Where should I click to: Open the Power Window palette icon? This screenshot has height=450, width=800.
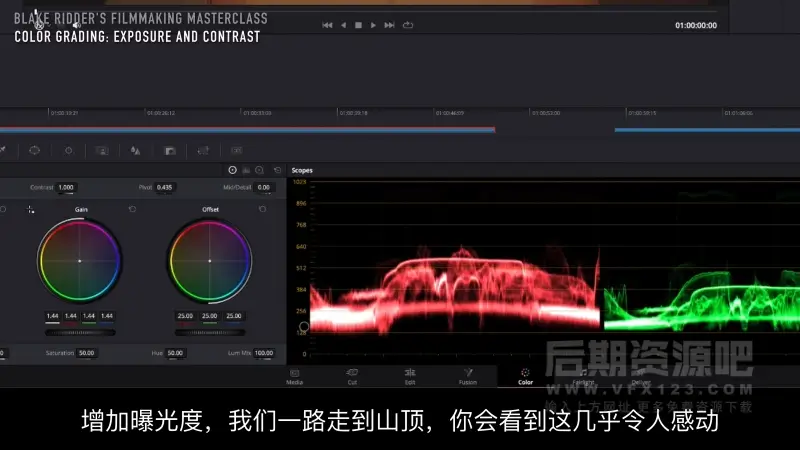[x=34, y=150]
